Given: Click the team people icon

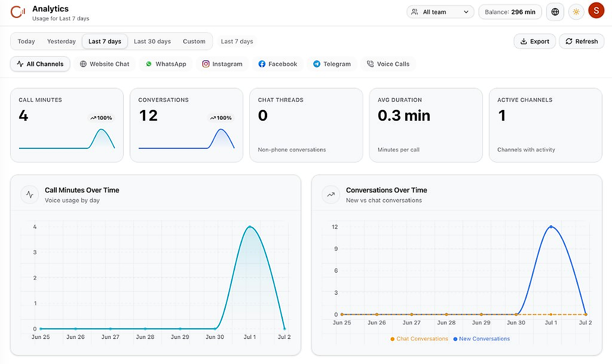Looking at the screenshot, I should click(414, 12).
